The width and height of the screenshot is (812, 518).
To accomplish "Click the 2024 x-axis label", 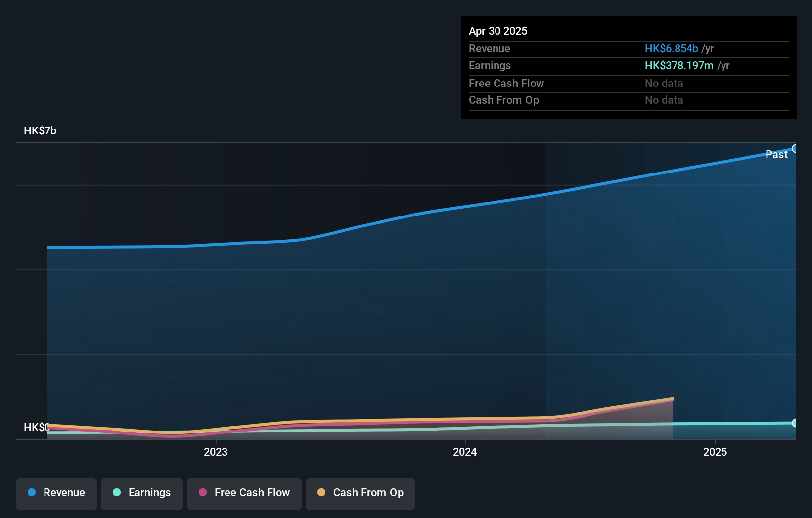I will [465, 452].
